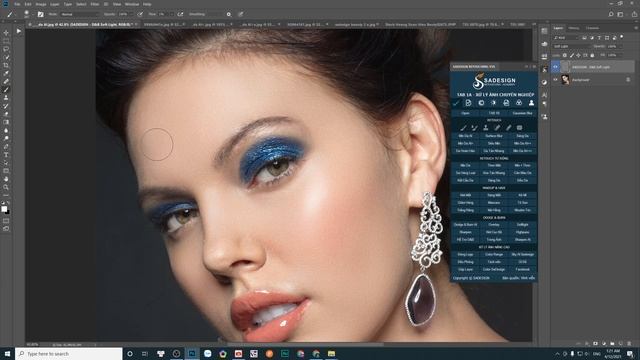Select the Eraser tool

click(6, 114)
